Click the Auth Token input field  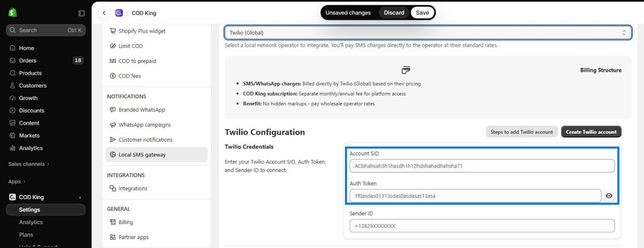(x=475, y=196)
